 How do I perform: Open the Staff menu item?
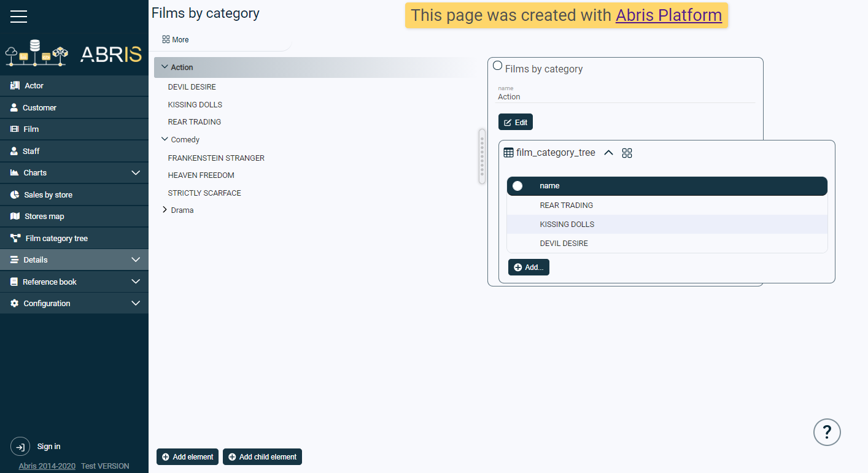point(74,151)
